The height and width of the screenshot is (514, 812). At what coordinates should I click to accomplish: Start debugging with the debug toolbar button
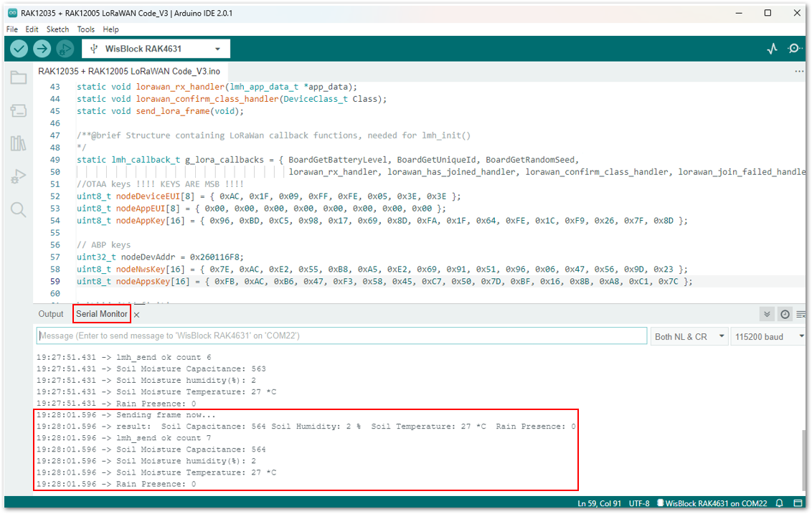click(65, 49)
